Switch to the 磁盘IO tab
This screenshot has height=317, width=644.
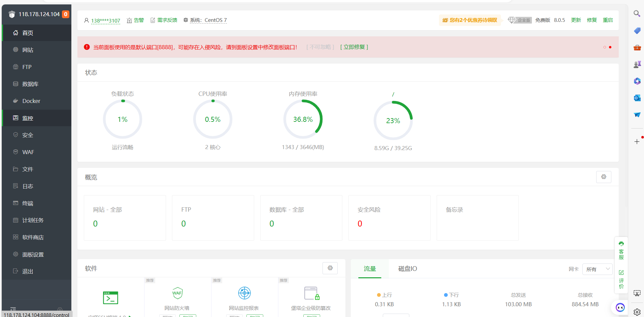point(407,269)
